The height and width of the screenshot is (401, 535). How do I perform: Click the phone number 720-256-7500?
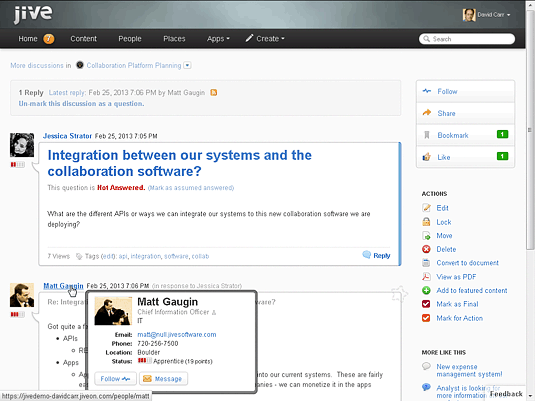(x=158, y=343)
